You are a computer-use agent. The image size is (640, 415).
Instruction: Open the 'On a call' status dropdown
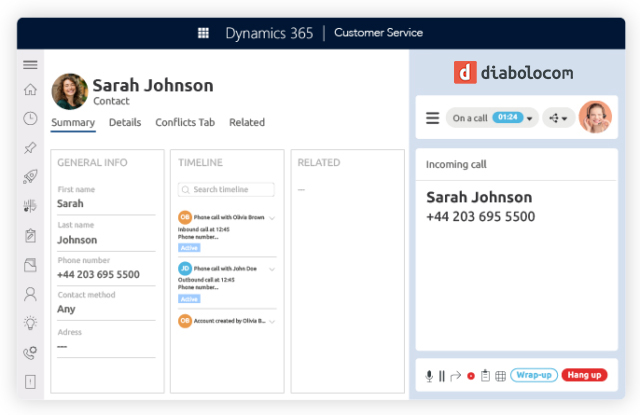(x=492, y=118)
